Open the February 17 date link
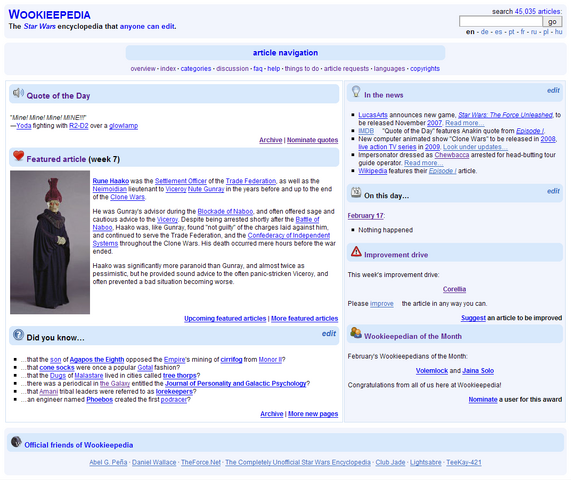 [x=365, y=216]
